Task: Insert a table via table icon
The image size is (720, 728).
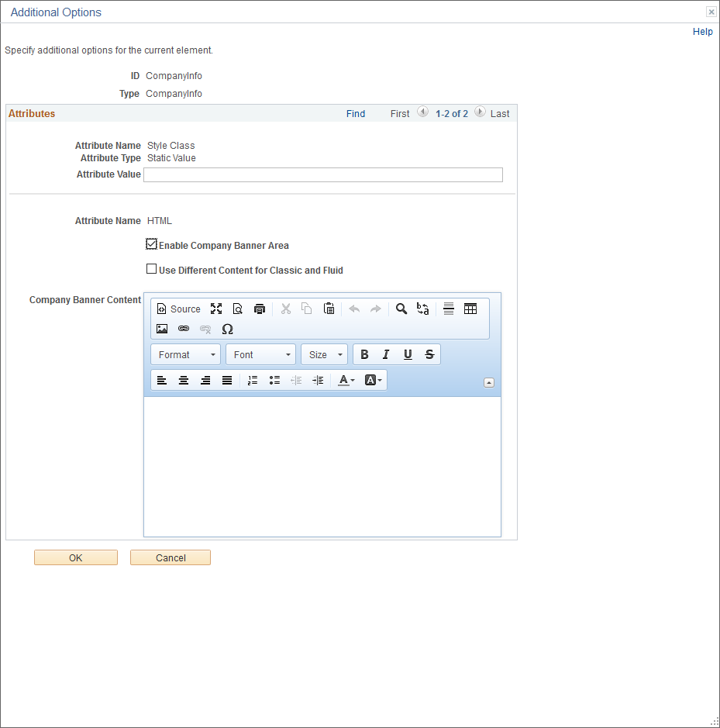Action: point(470,309)
